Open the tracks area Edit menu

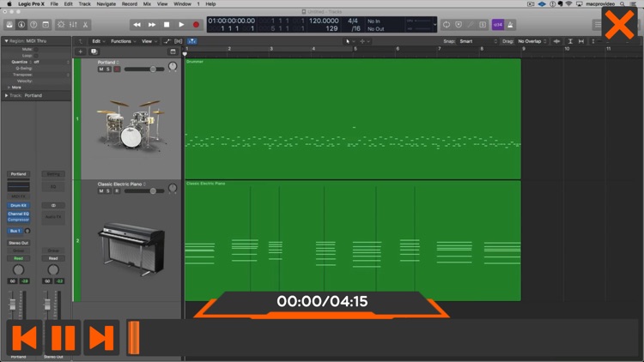98,41
